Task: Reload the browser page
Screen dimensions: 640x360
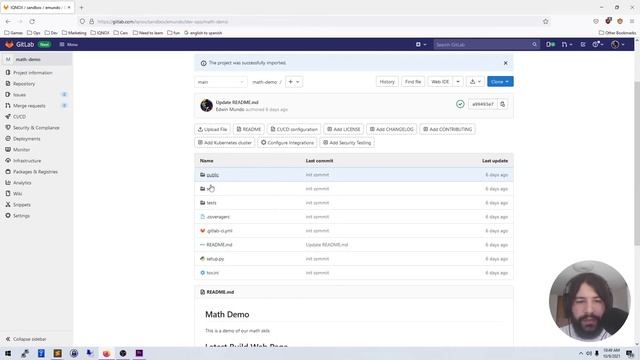Action: pyautogui.click(x=32, y=22)
